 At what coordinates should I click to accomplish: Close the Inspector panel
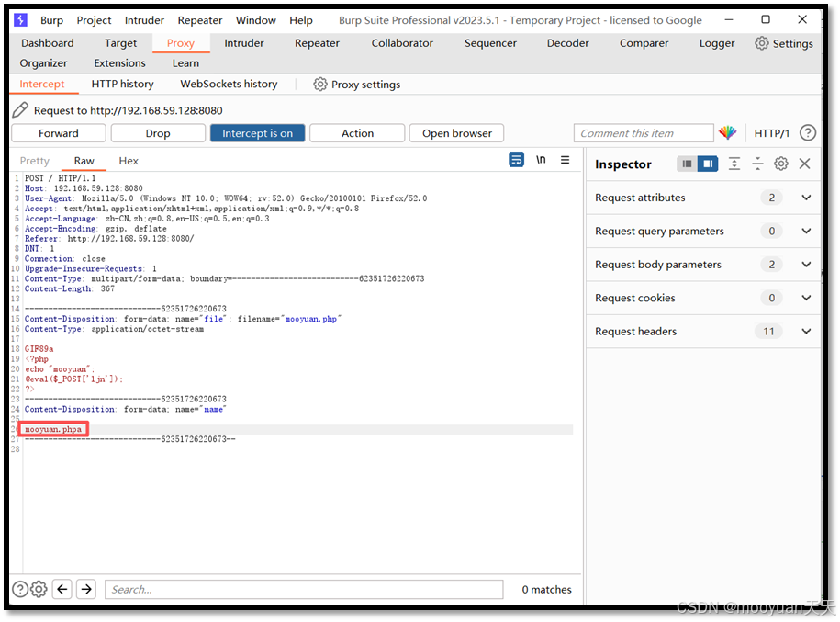[x=804, y=164]
